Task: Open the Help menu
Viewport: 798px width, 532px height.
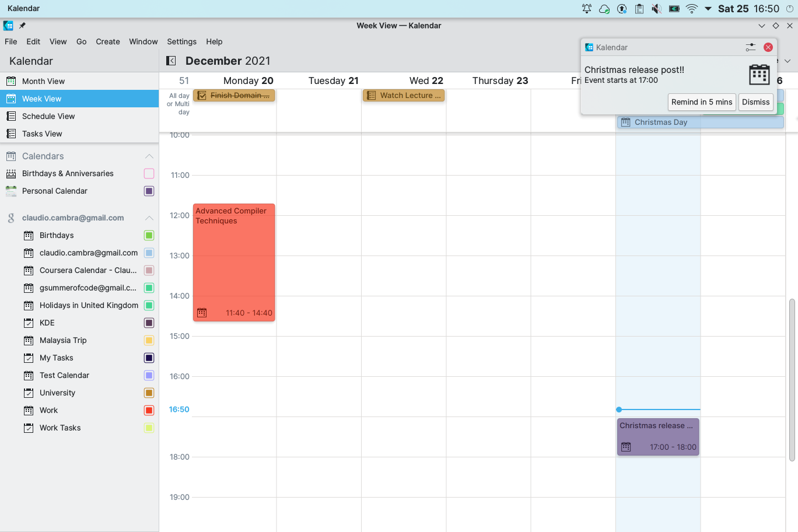Action: (x=214, y=41)
